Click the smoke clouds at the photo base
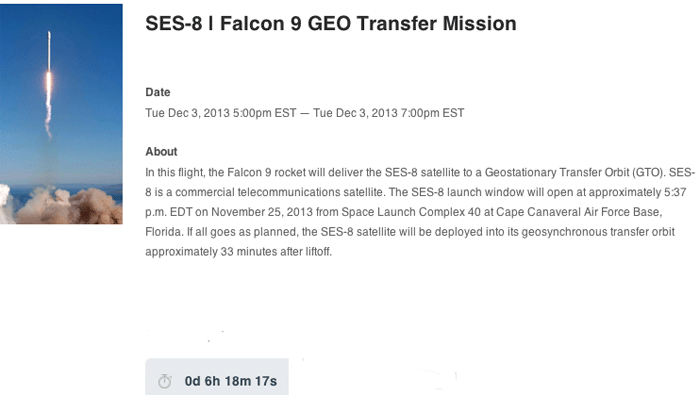Image resolution: width=700 pixels, height=395 pixels. point(61,205)
